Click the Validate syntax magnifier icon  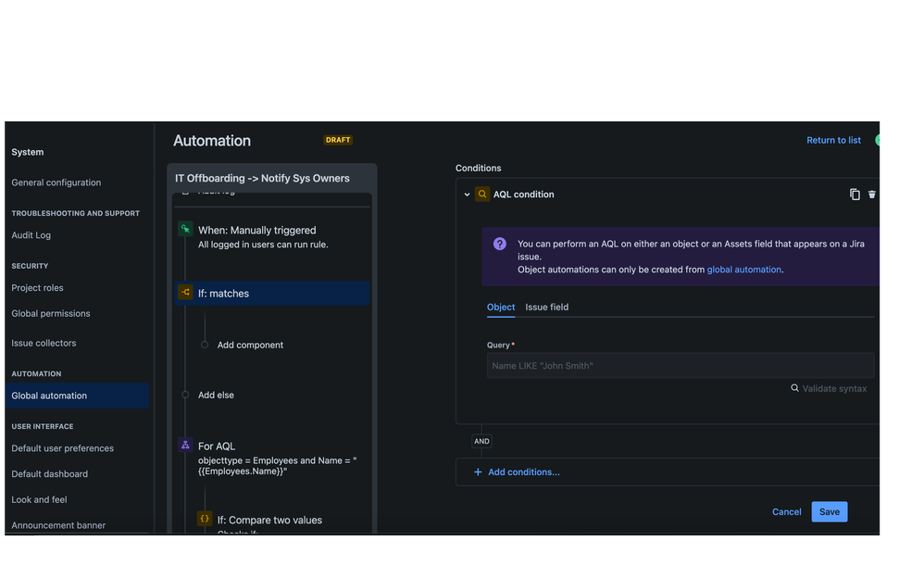pos(794,387)
